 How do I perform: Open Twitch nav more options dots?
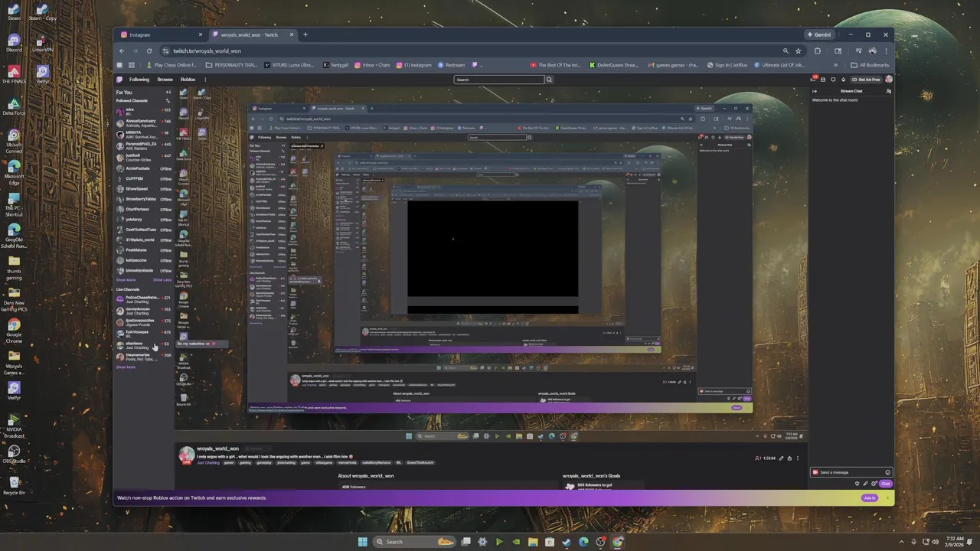pyautogui.click(x=206, y=80)
